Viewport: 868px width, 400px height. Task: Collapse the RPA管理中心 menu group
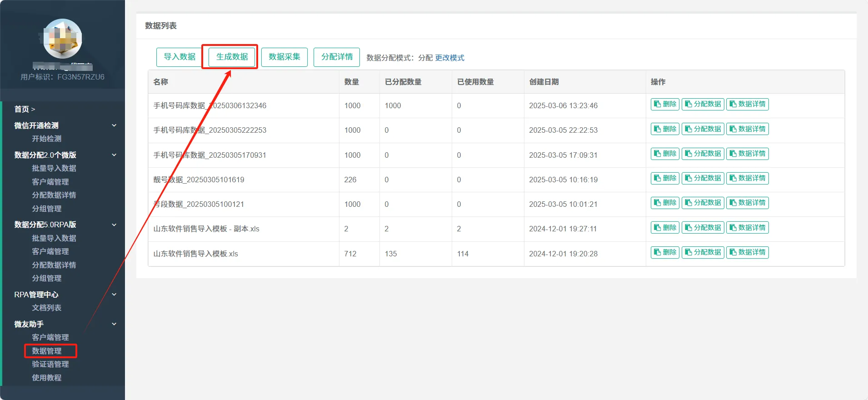[x=114, y=295]
